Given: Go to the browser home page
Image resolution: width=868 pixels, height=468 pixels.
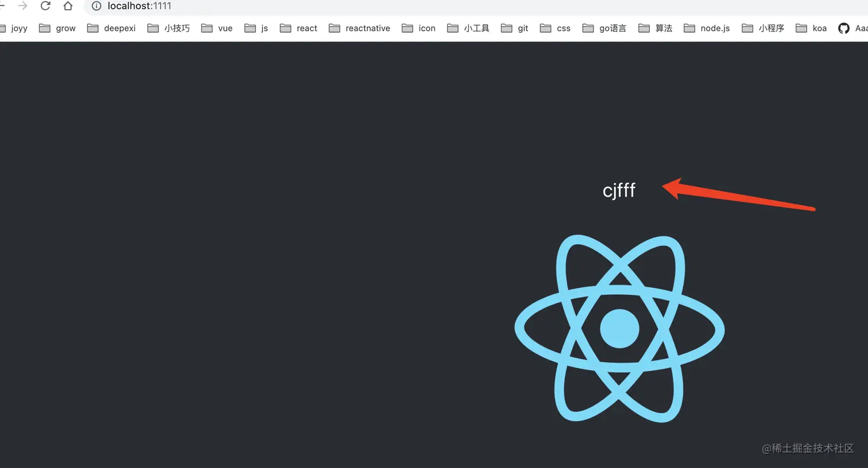Looking at the screenshot, I should click(x=68, y=6).
